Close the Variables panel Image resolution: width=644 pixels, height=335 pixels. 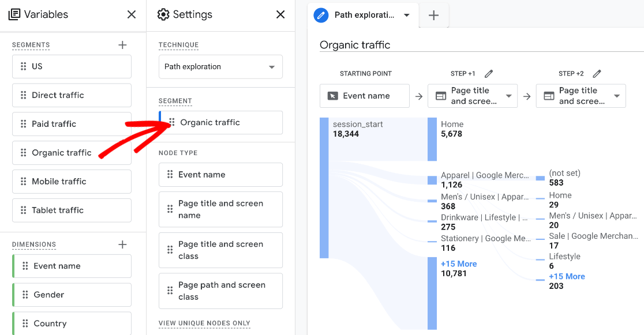pos(132,14)
